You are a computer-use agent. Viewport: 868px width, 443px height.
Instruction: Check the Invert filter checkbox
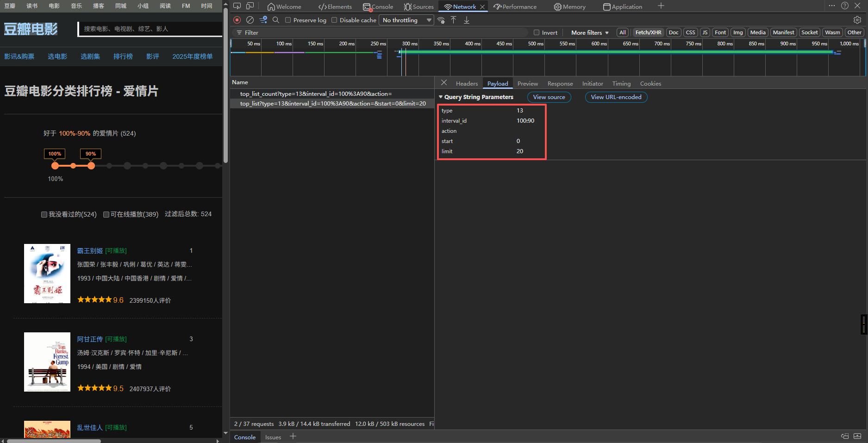click(537, 32)
